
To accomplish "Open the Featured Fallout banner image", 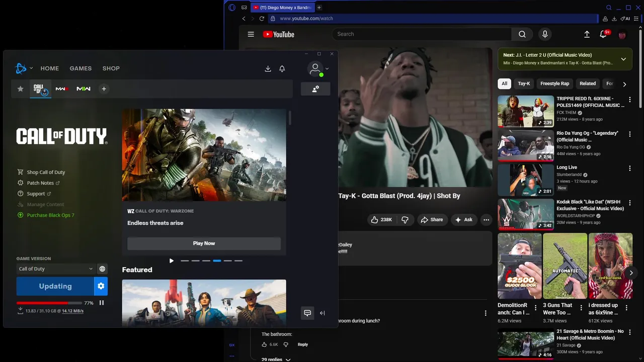I will 204,303.
